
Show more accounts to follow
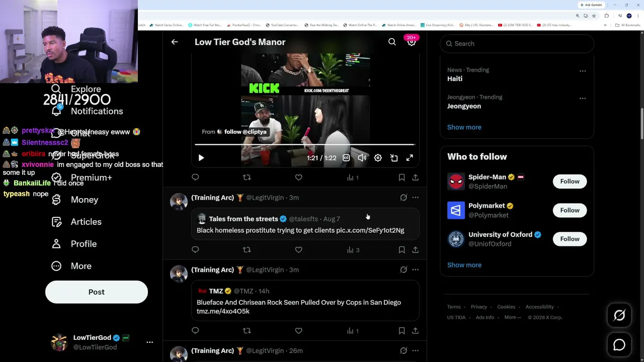(x=464, y=265)
